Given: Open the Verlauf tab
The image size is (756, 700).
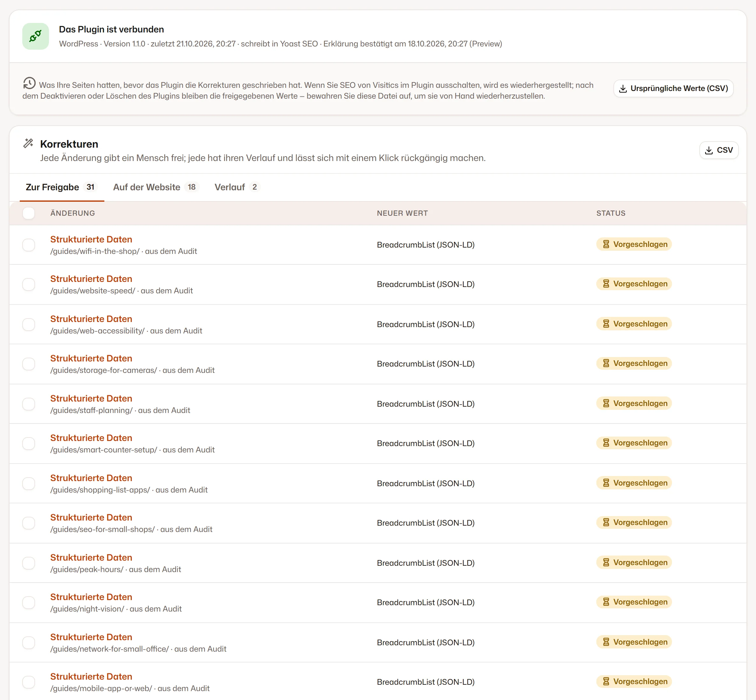Looking at the screenshot, I should [x=237, y=187].
